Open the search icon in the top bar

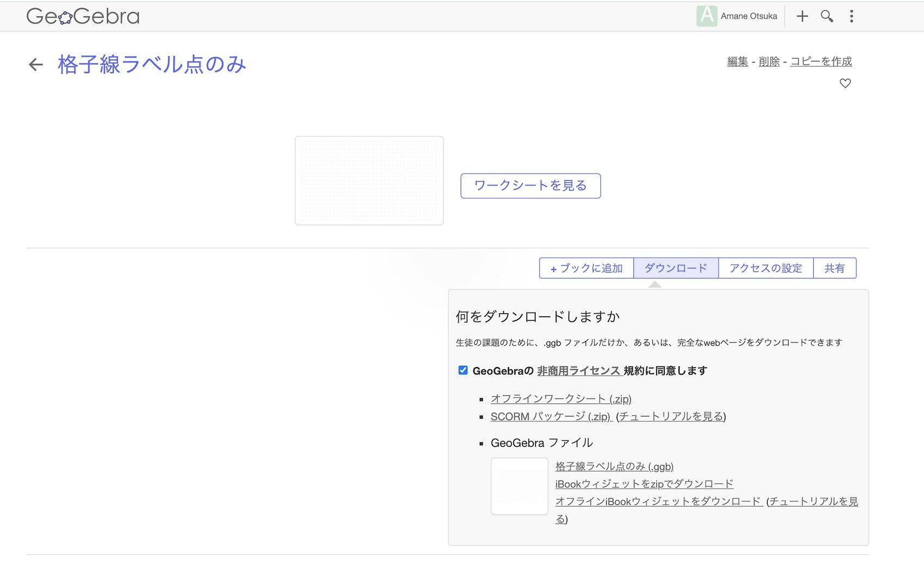point(826,16)
